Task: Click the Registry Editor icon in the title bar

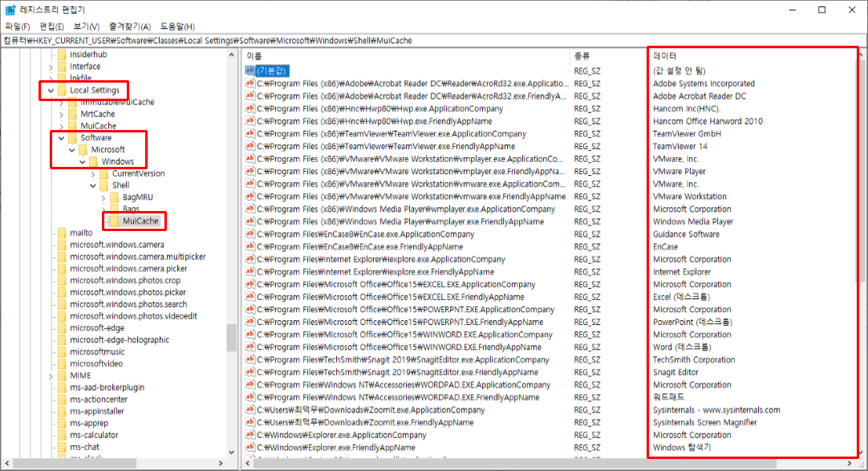Action: click(x=10, y=10)
